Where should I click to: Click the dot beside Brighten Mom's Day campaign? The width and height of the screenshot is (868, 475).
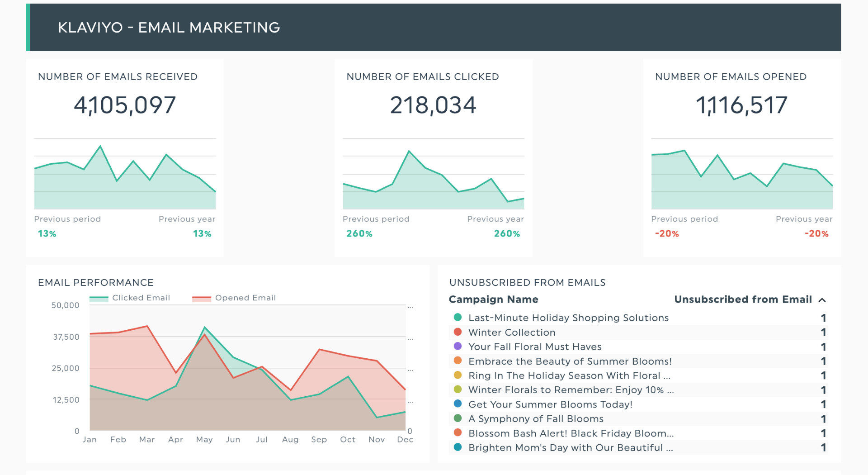tap(458, 447)
